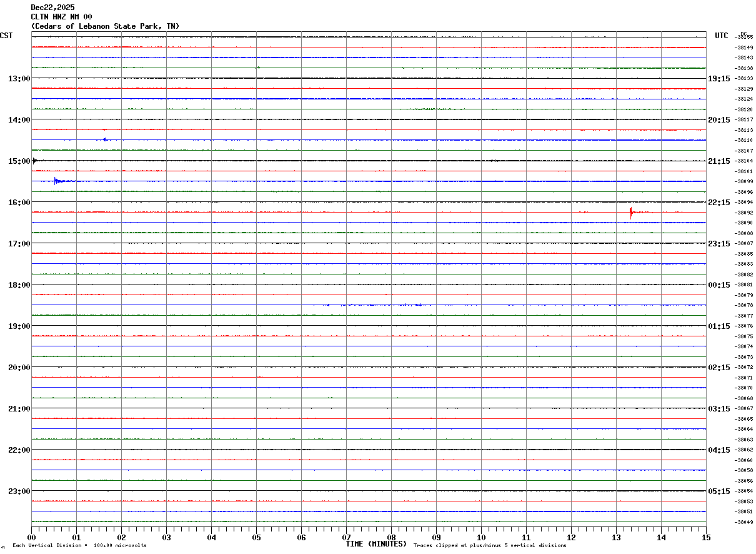Click the UTC timezone header
Viewport: 756px width, 554px height.
pyautogui.click(x=722, y=36)
